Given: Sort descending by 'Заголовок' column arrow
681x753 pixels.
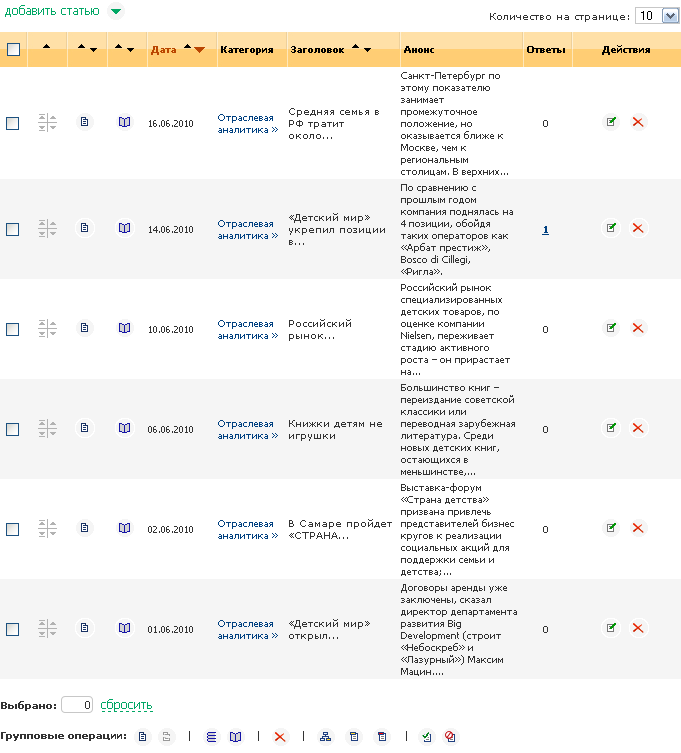Looking at the screenshot, I should point(367,50).
